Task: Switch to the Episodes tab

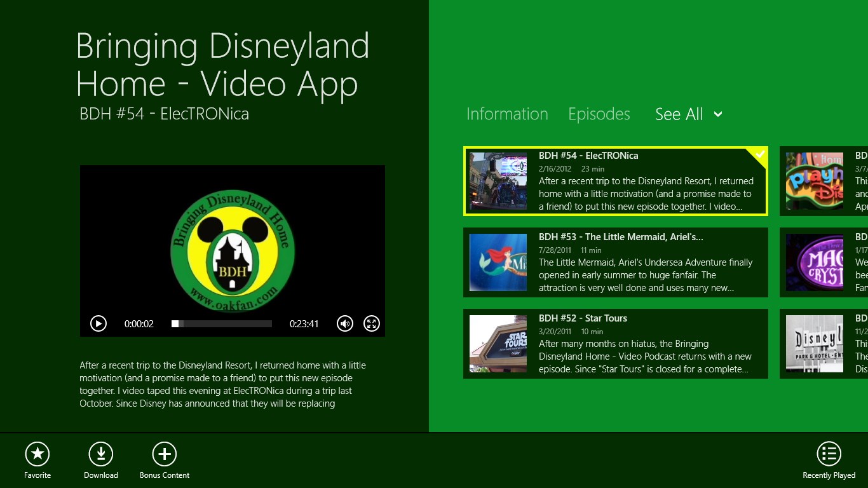Action: pos(599,114)
